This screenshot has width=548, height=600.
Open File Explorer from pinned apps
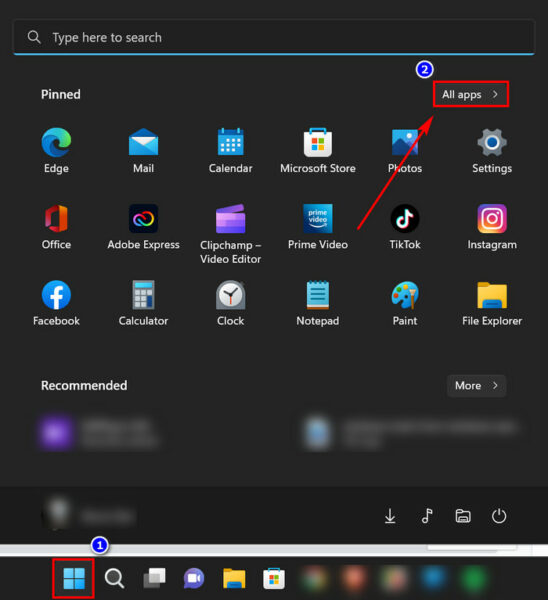[x=492, y=303]
